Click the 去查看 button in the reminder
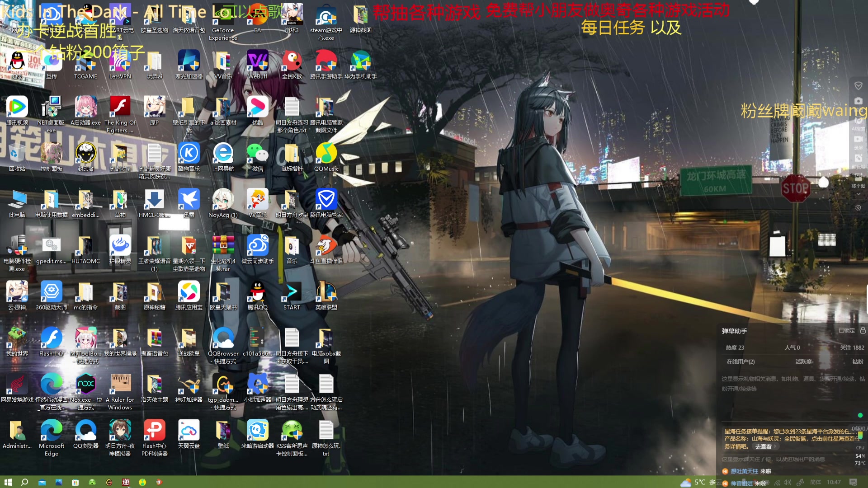Viewport: 868px width, 488px height. coord(765,446)
